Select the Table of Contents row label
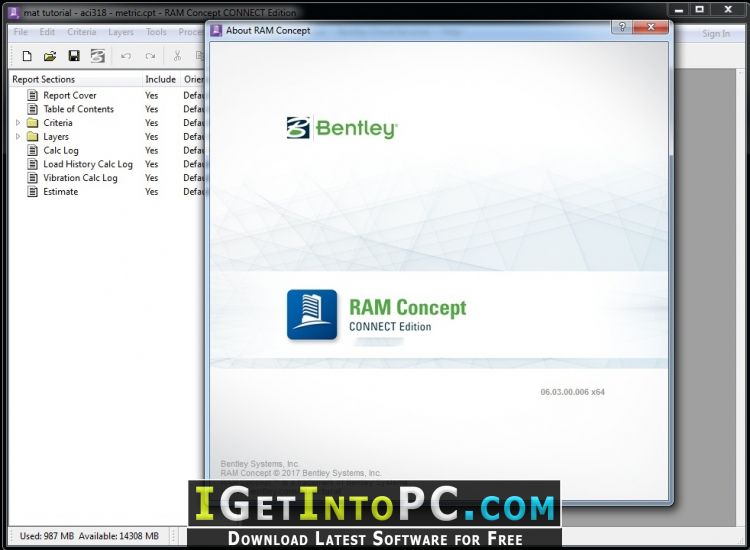The width and height of the screenshot is (750, 550). [78, 109]
